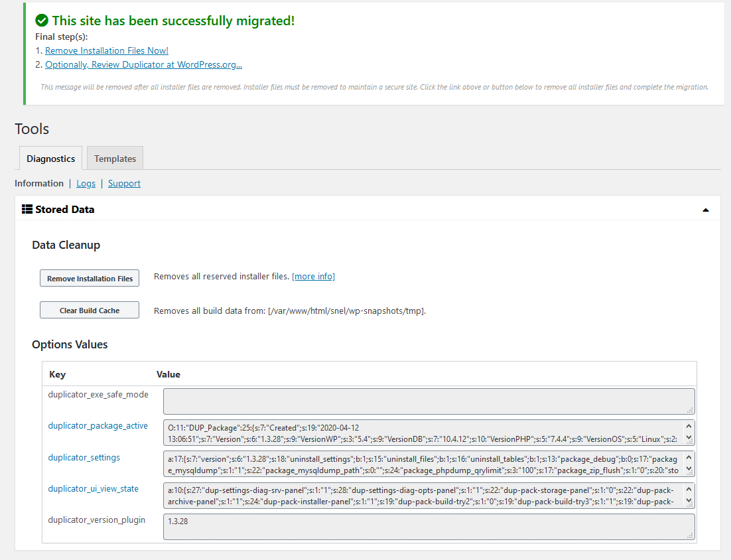Select the Information sub-section
This screenshot has width=731, height=560.
coord(39,183)
